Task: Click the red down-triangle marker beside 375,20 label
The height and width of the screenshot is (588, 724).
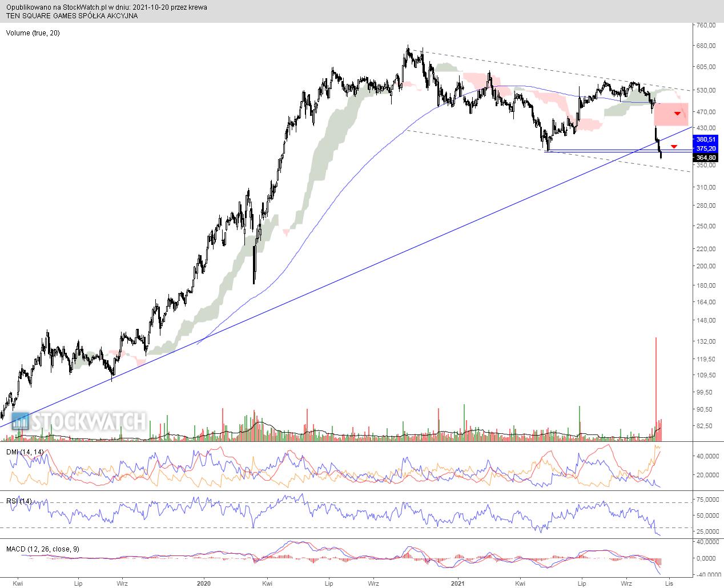Action: click(674, 147)
